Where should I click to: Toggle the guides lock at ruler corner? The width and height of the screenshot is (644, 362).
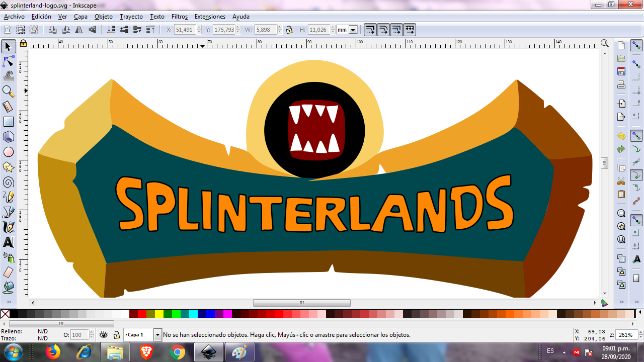(23, 44)
